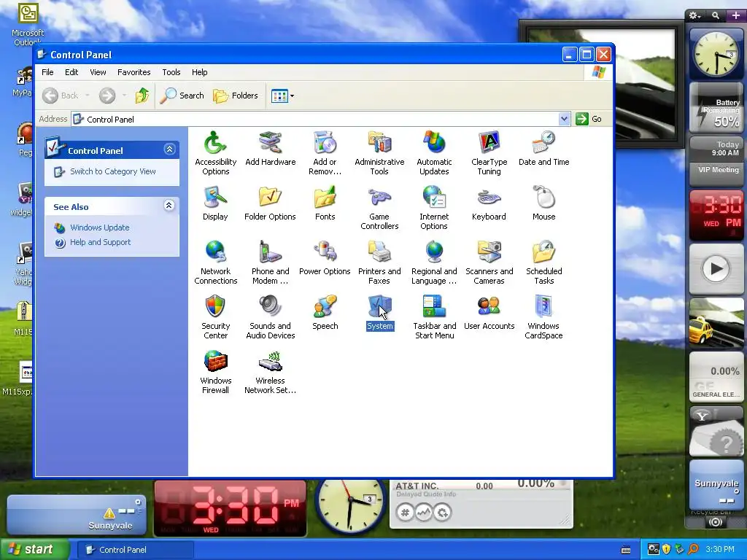The height and width of the screenshot is (560, 747).
Task: Open the Tools menu
Action: pos(171,72)
